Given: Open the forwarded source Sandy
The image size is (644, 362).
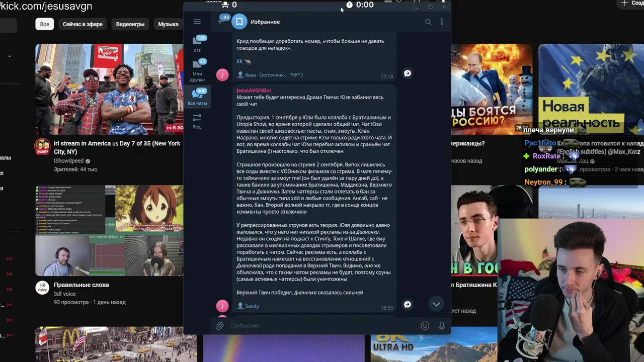Looking at the screenshot, I should click(248, 306).
